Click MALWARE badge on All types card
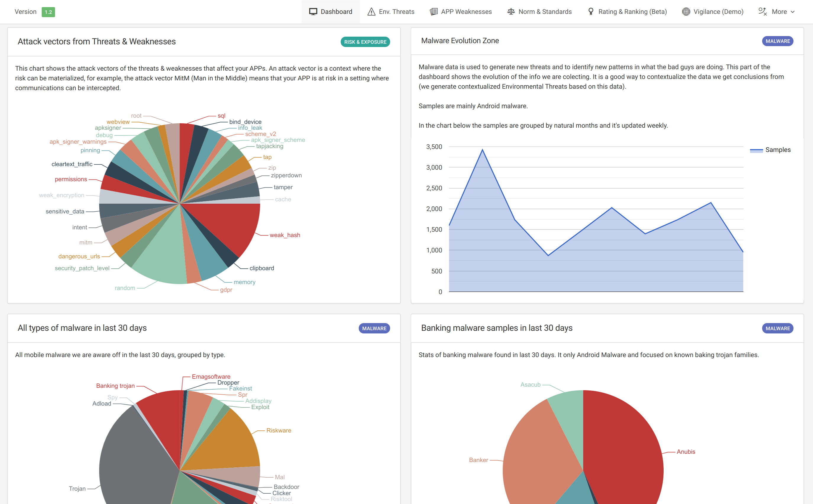Screen dimensions: 813x504 [374, 328]
